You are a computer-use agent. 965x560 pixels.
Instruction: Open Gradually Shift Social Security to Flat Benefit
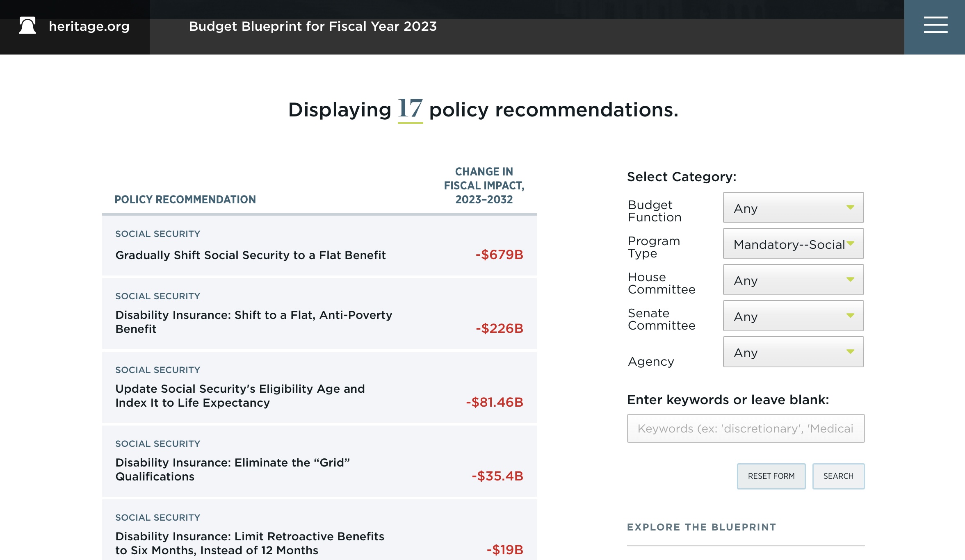tap(250, 255)
